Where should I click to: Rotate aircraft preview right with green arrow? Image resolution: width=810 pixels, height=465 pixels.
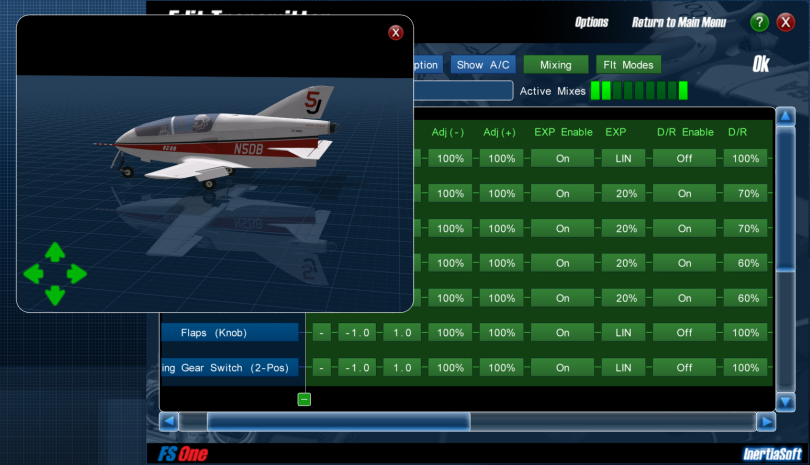point(76,274)
